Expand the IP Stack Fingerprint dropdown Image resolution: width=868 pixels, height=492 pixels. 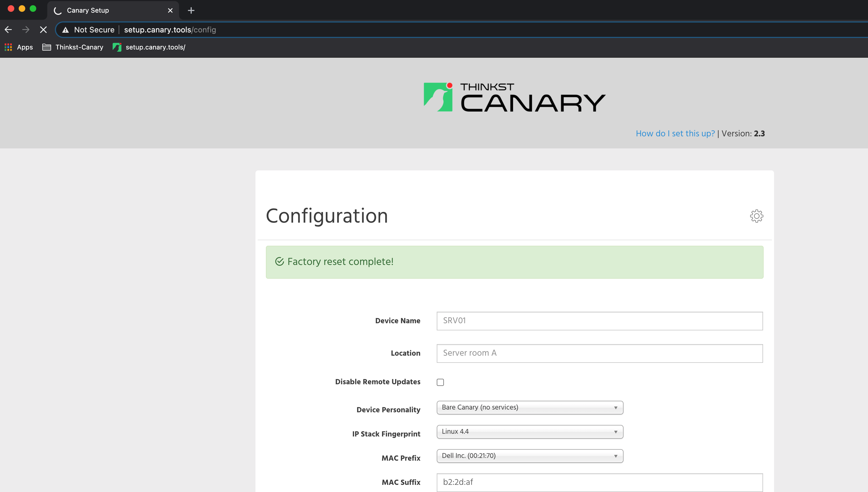point(530,432)
